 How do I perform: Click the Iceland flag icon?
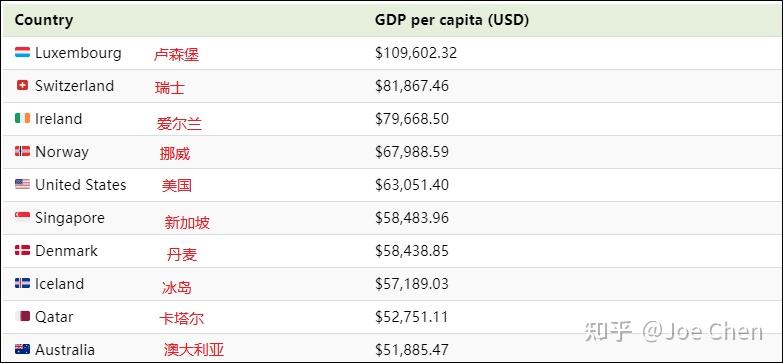click(x=22, y=283)
